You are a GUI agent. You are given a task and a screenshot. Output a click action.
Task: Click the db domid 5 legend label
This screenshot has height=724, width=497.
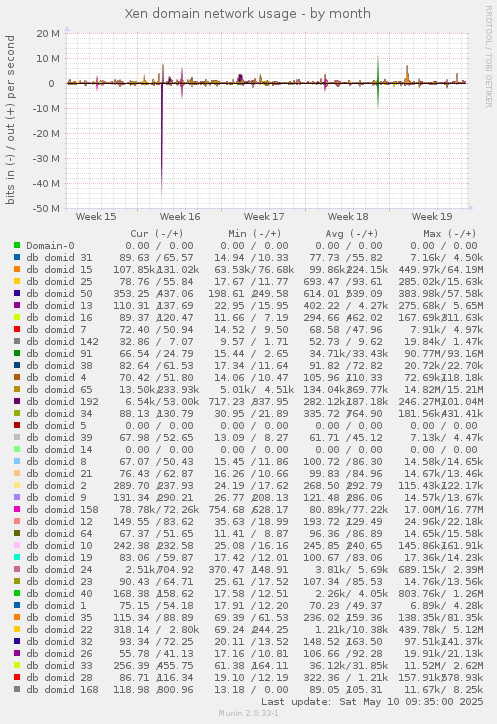pyautogui.click(x=56, y=426)
